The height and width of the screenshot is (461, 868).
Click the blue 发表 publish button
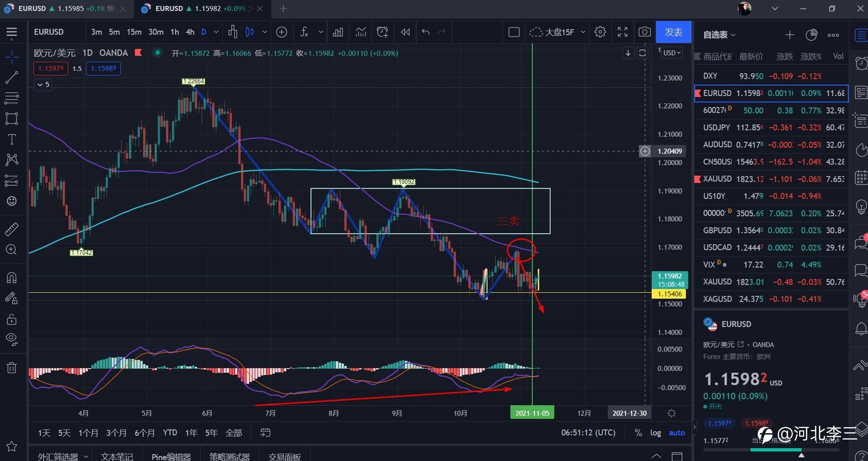coord(673,32)
